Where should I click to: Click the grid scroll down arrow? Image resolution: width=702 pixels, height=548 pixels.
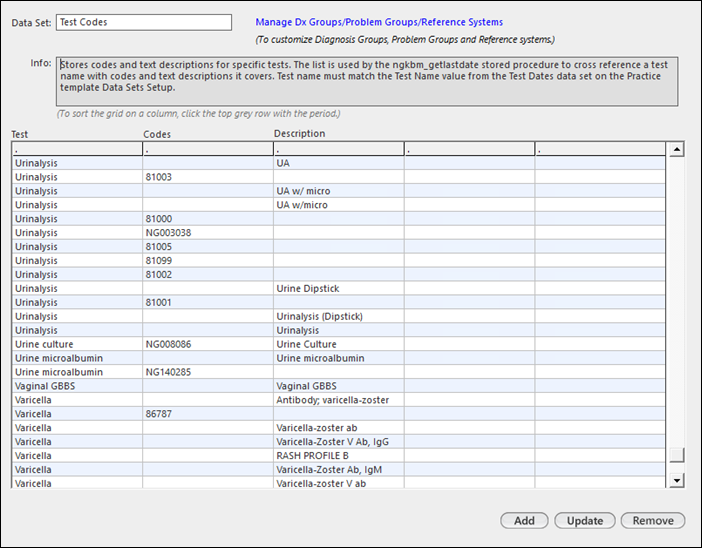tap(676, 480)
